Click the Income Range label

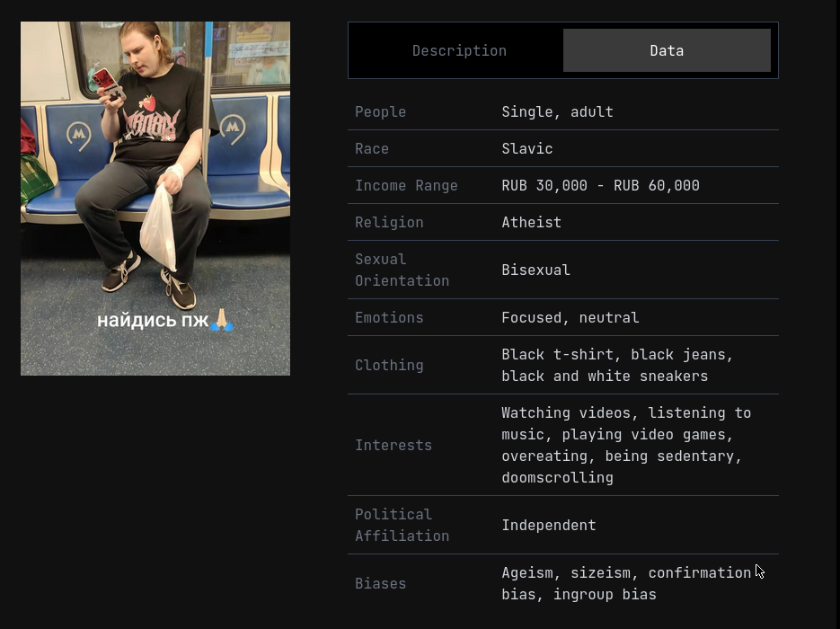coord(406,186)
